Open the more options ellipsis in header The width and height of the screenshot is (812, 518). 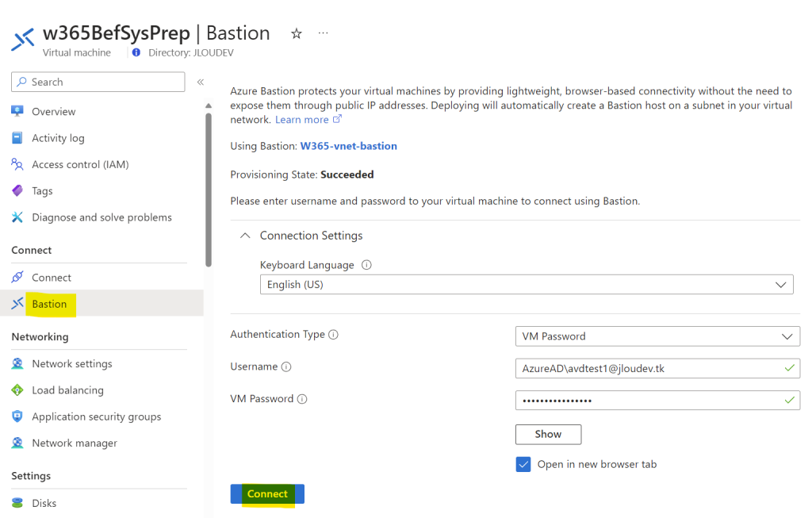(324, 33)
